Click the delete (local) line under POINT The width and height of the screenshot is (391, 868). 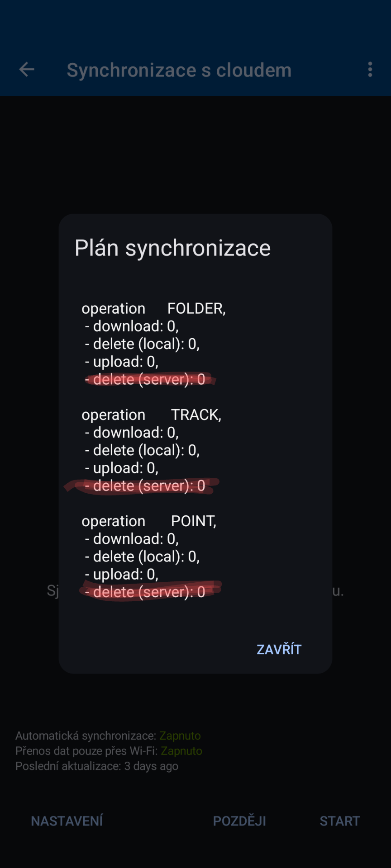(142, 557)
